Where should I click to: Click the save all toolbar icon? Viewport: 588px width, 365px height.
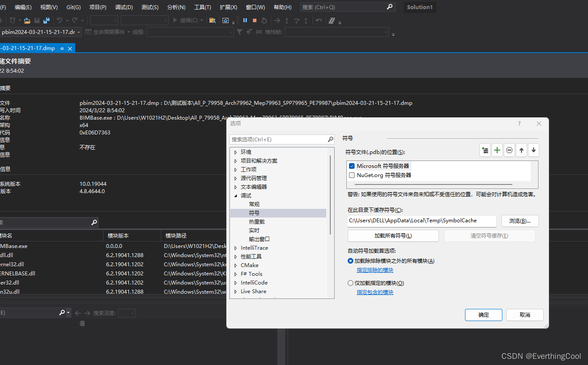(x=46, y=20)
